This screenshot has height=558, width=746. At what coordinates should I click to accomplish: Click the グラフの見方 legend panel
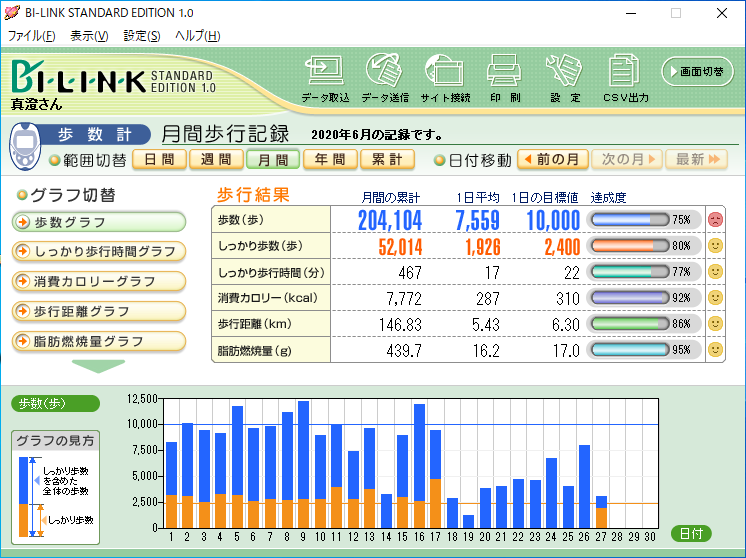tap(56, 488)
